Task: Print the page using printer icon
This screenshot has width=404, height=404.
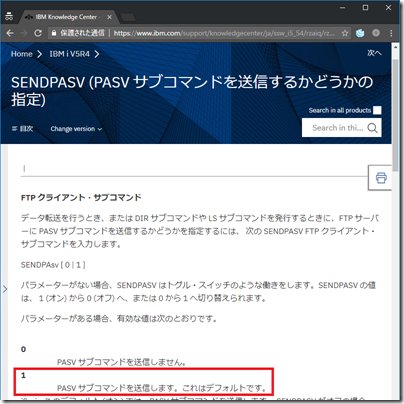Action: [381, 178]
